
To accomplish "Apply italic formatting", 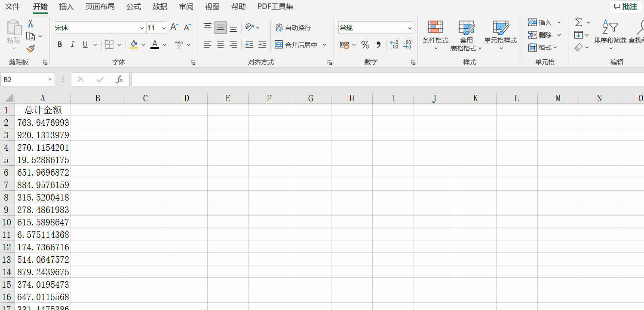I will tap(73, 44).
